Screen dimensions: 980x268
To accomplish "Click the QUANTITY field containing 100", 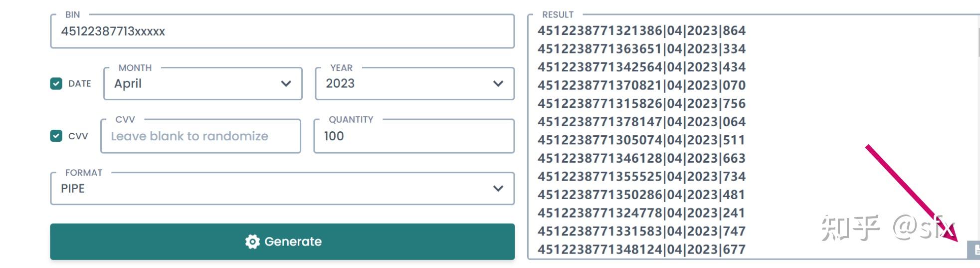I will click(x=413, y=136).
